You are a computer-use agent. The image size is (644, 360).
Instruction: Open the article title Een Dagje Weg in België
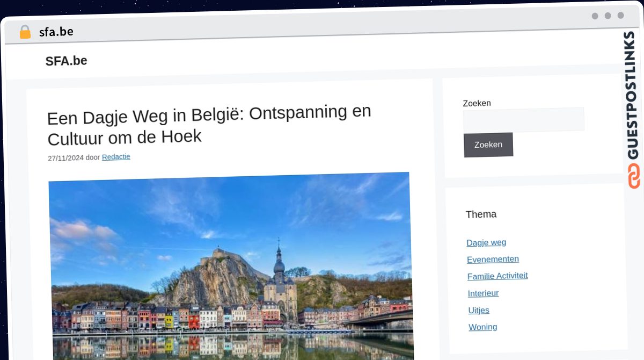click(209, 125)
